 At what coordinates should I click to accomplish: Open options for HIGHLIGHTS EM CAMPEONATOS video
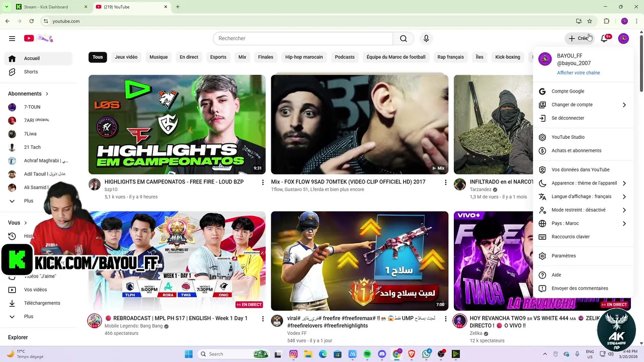pos(263,183)
